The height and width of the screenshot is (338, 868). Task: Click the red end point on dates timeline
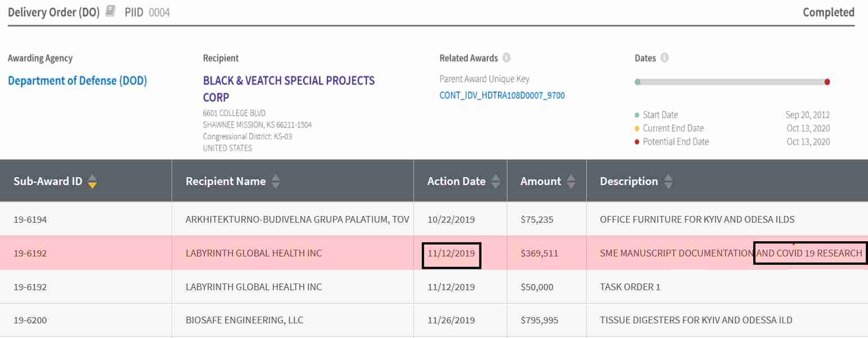tap(827, 82)
